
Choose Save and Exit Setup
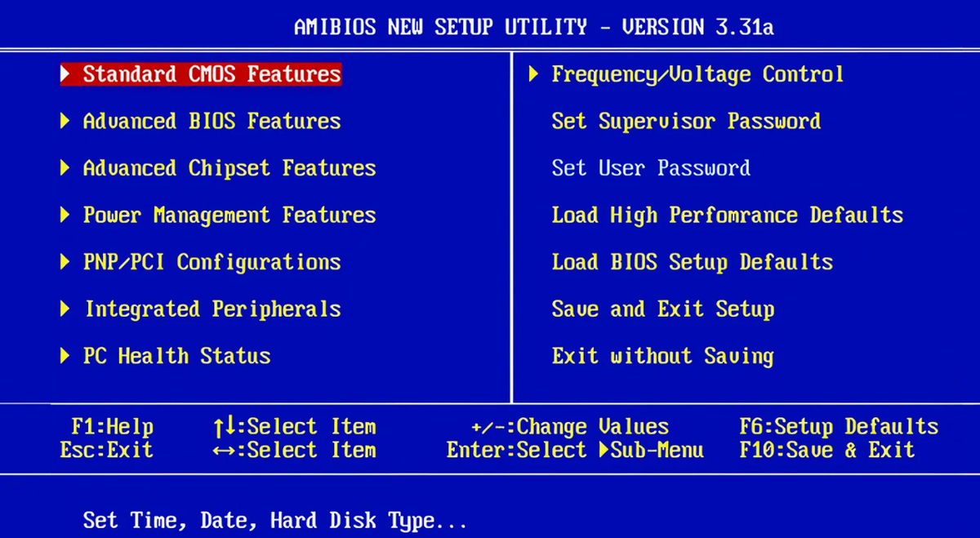tap(663, 309)
